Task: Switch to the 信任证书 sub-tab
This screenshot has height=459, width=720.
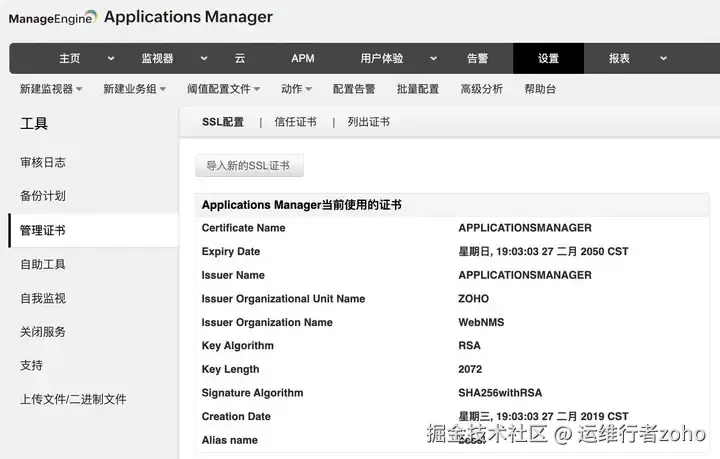Action: [295, 122]
